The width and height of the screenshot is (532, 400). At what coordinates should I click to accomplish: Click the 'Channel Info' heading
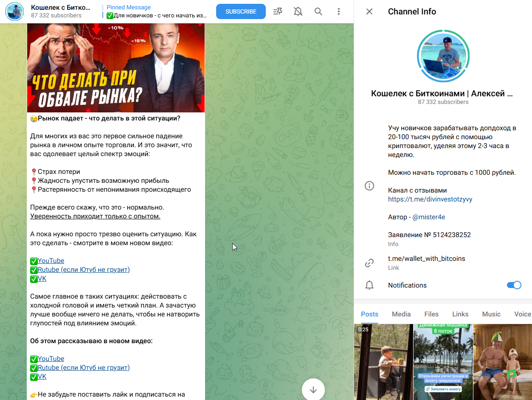[412, 11]
